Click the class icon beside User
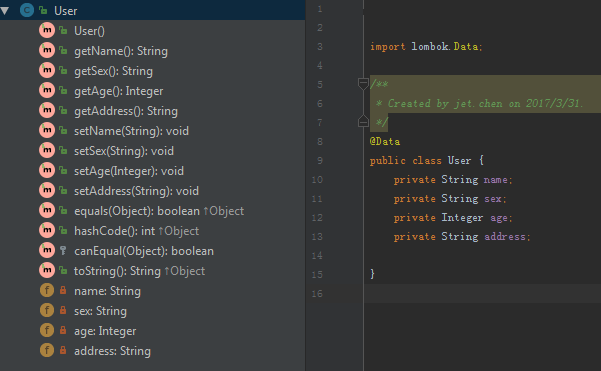This screenshot has width=601, height=371. pos(27,10)
